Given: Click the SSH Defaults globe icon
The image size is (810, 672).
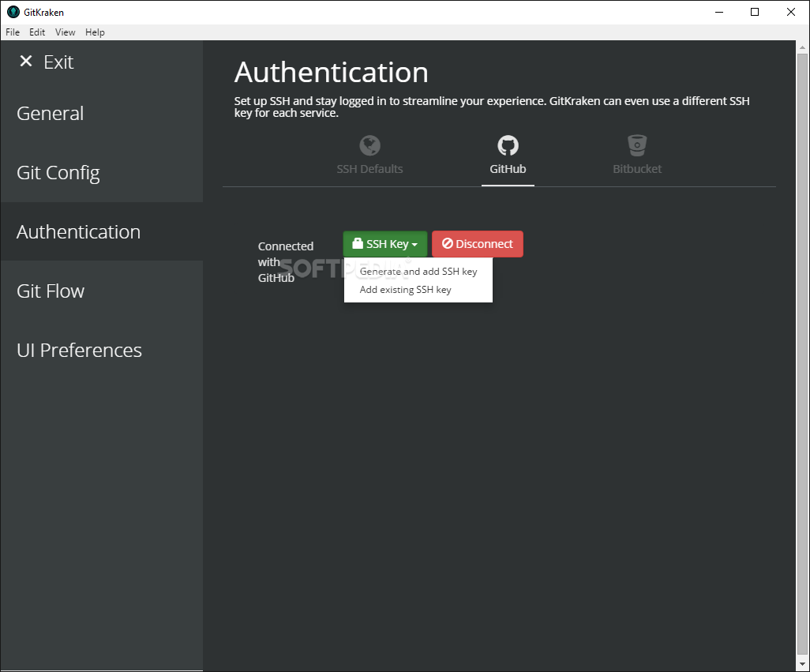Looking at the screenshot, I should pyautogui.click(x=370, y=145).
